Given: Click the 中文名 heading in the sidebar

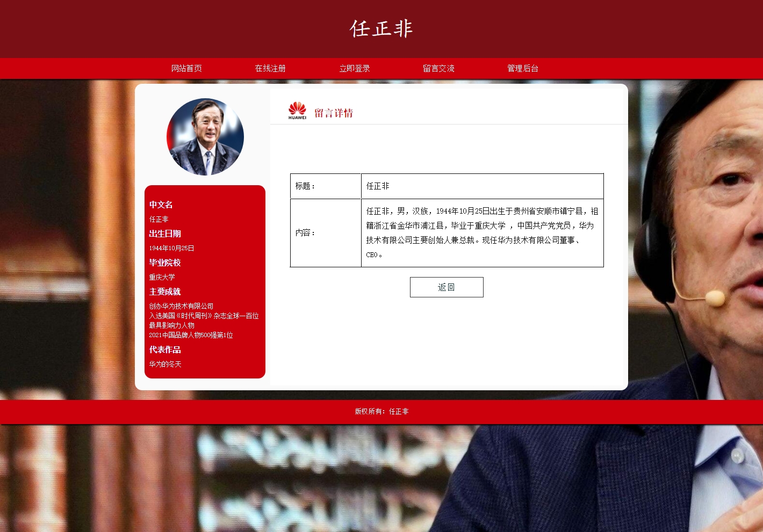Looking at the screenshot, I should tap(161, 205).
